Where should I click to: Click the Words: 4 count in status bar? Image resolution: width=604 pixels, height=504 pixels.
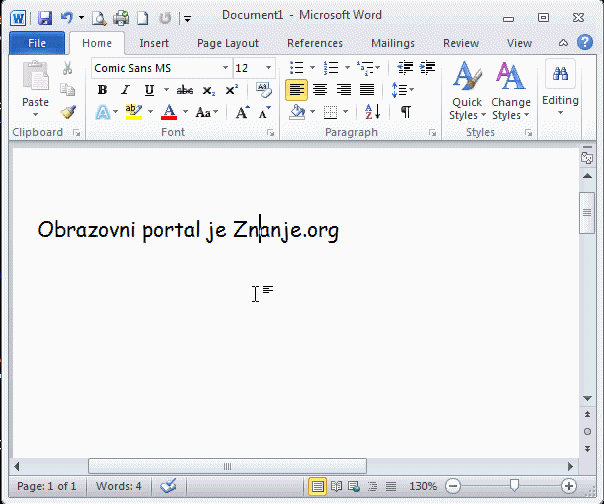coord(118,486)
